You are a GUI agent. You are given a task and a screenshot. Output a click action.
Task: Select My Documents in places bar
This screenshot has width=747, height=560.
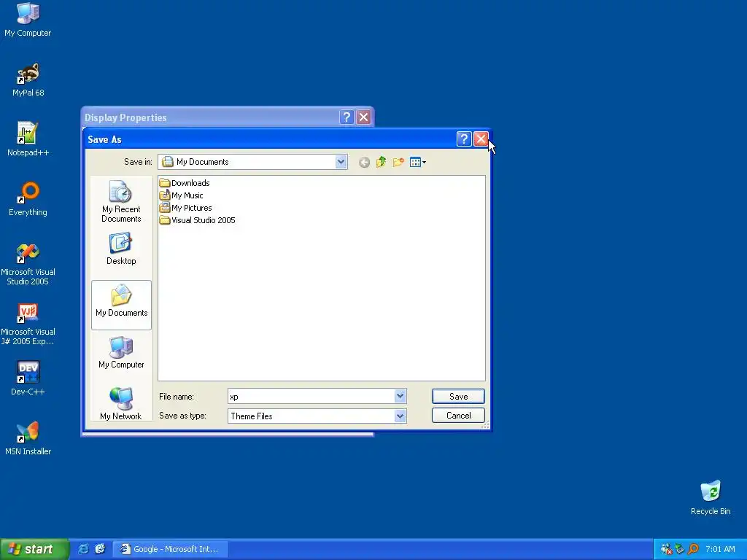click(x=121, y=305)
